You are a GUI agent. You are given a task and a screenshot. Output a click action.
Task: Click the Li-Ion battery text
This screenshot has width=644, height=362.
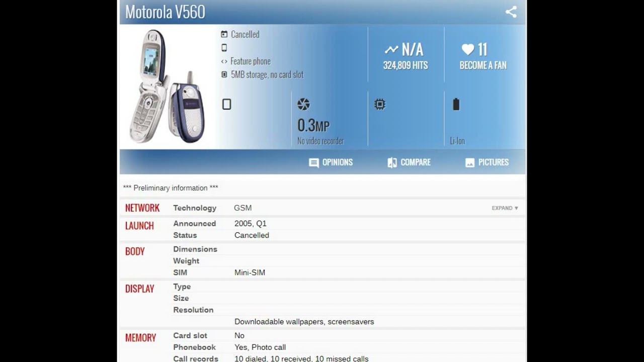coord(457,141)
